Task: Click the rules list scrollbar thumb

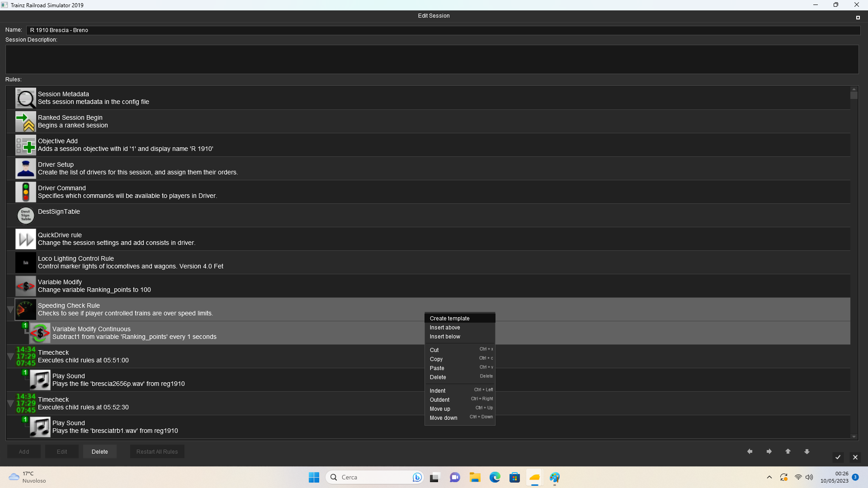Action: click(x=854, y=95)
